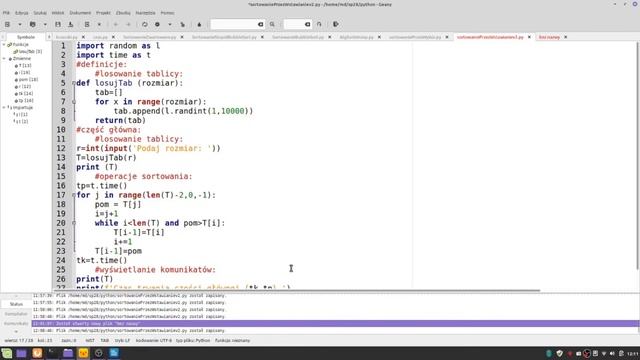The image size is (640, 360).
Task: Open the Firefox icon in taskbar
Action: (x=37, y=353)
